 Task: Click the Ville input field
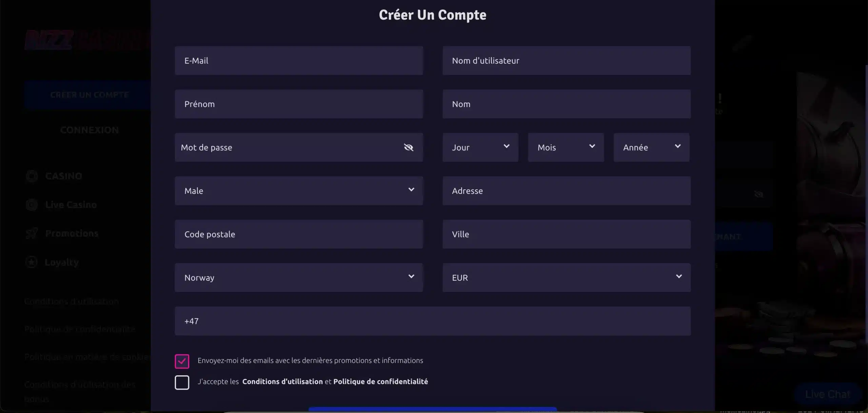click(x=567, y=234)
